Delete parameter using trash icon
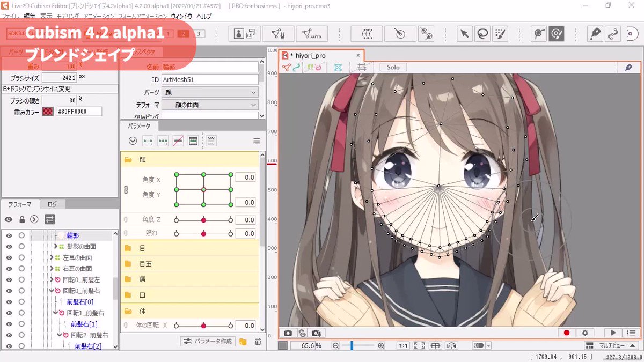 pyautogui.click(x=258, y=342)
